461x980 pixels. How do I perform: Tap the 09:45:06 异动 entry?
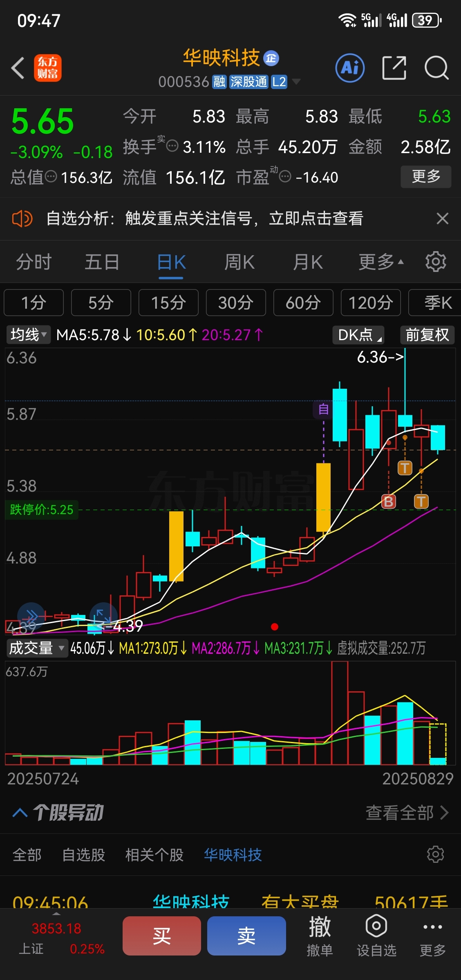[x=230, y=902]
